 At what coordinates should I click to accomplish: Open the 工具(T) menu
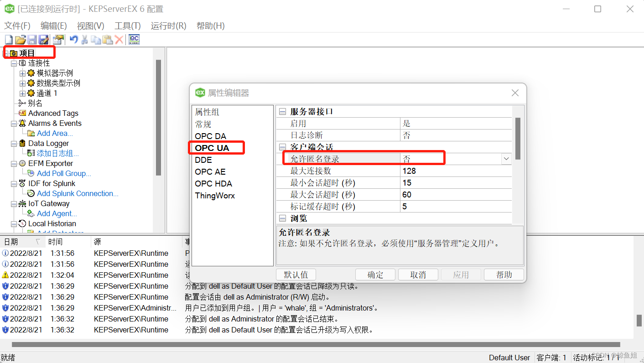(x=128, y=26)
